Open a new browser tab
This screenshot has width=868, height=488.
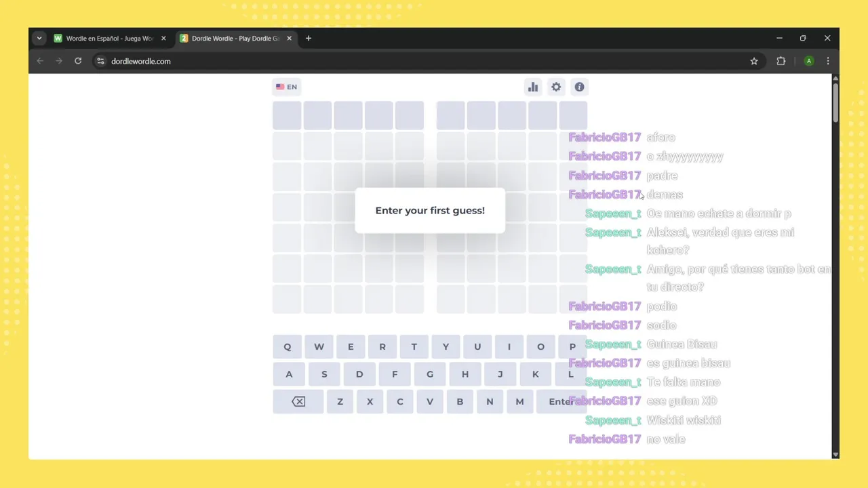pos(309,39)
